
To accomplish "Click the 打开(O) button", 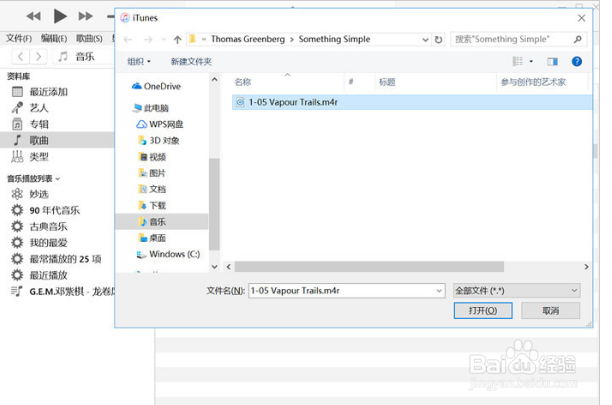I will tap(483, 311).
